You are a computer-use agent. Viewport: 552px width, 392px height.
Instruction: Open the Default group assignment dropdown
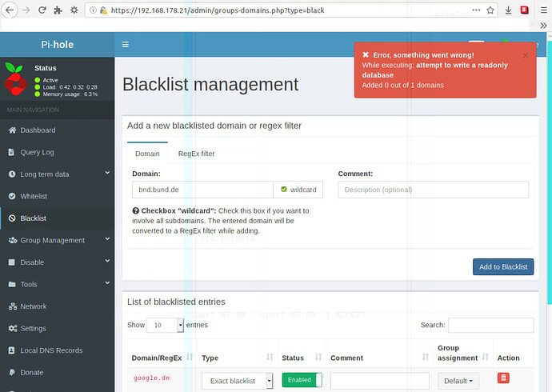tap(458, 381)
